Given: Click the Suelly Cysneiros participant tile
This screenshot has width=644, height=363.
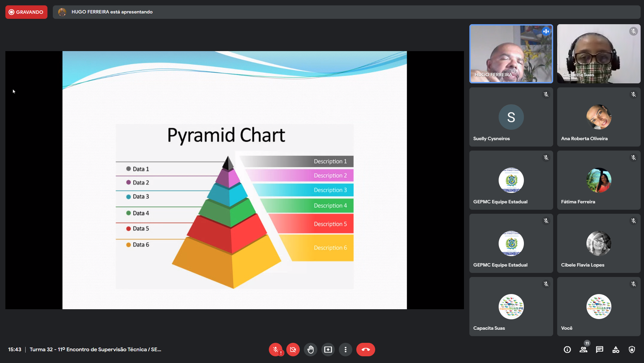Looking at the screenshot, I should click(x=511, y=117).
